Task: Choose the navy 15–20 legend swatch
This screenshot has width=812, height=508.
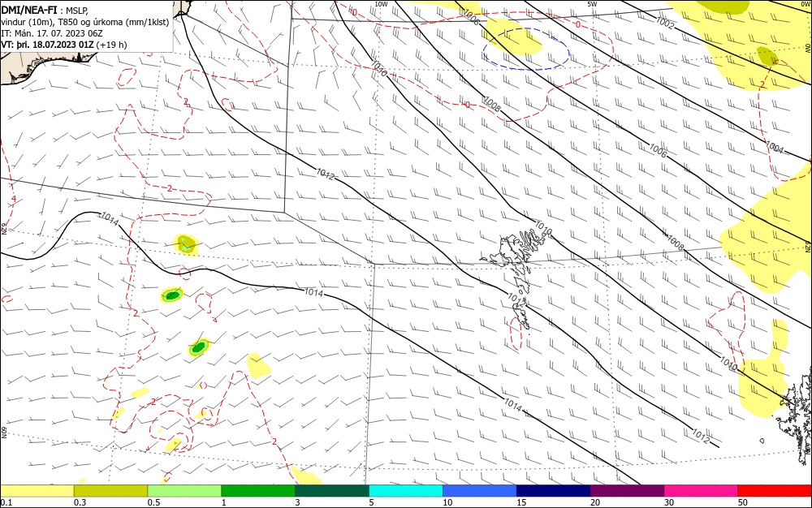Action: [553, 491]
